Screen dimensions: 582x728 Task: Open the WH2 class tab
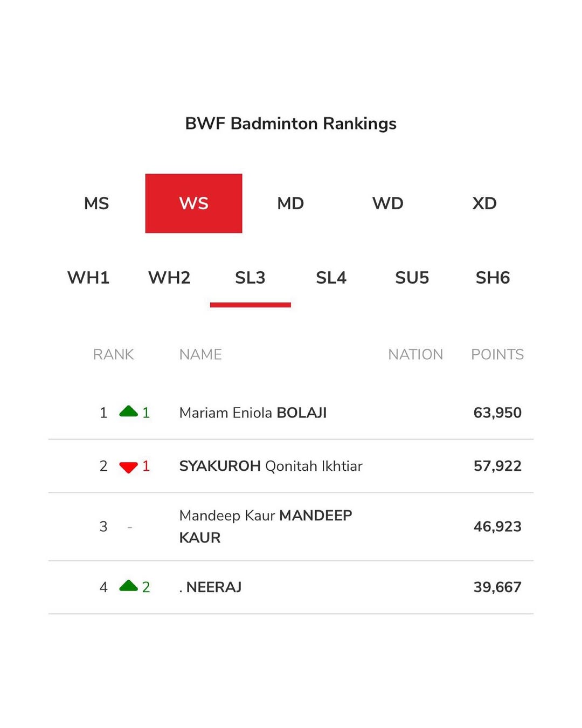coord(169,278)
